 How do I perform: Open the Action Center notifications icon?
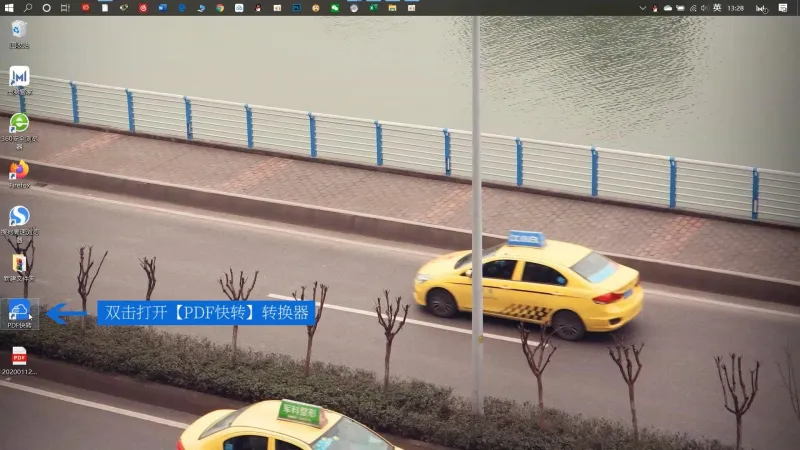783,8
